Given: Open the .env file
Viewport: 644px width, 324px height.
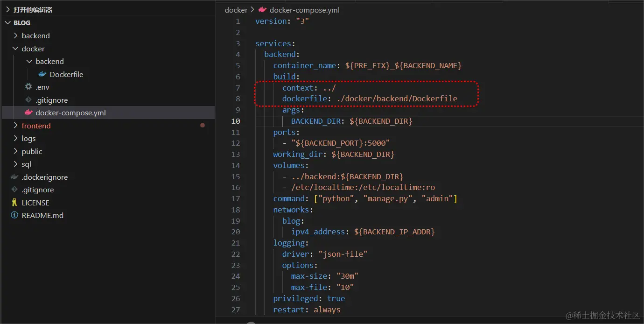Looking at the screenshot, I should (x=42, y=87).
